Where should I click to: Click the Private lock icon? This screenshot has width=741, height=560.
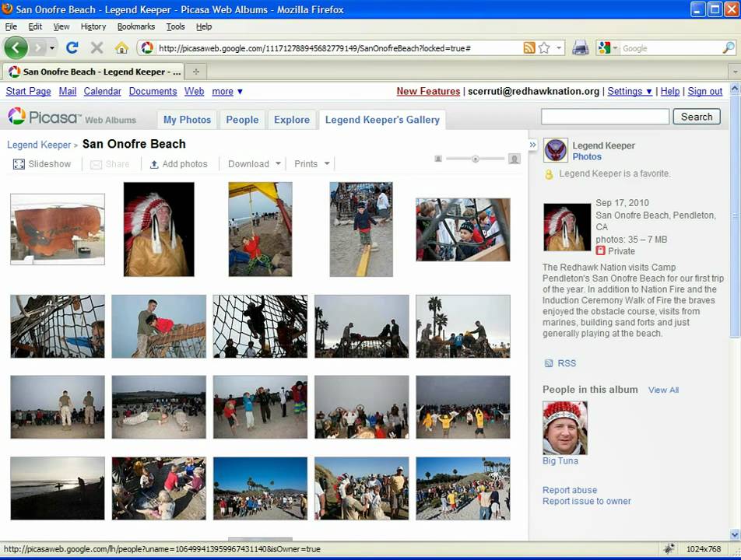[x=600, y=250]
